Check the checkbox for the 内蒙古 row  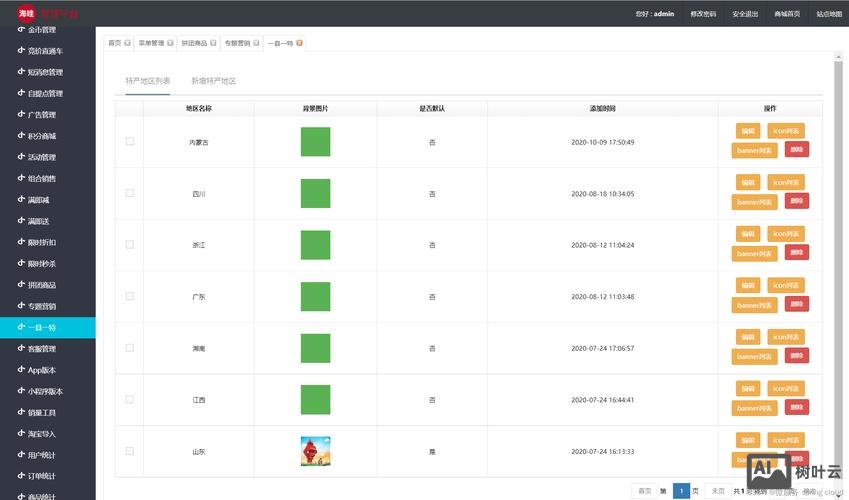pos(129,142)
